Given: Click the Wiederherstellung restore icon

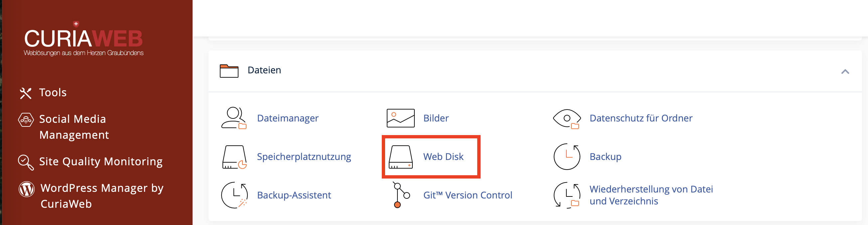Looking at the screenshot, I should click(567, 195).
